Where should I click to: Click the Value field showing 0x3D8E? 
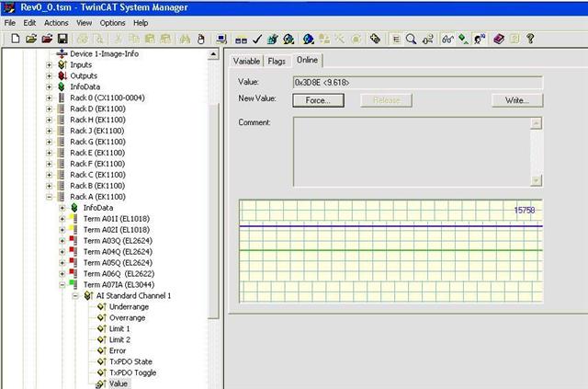417,83
